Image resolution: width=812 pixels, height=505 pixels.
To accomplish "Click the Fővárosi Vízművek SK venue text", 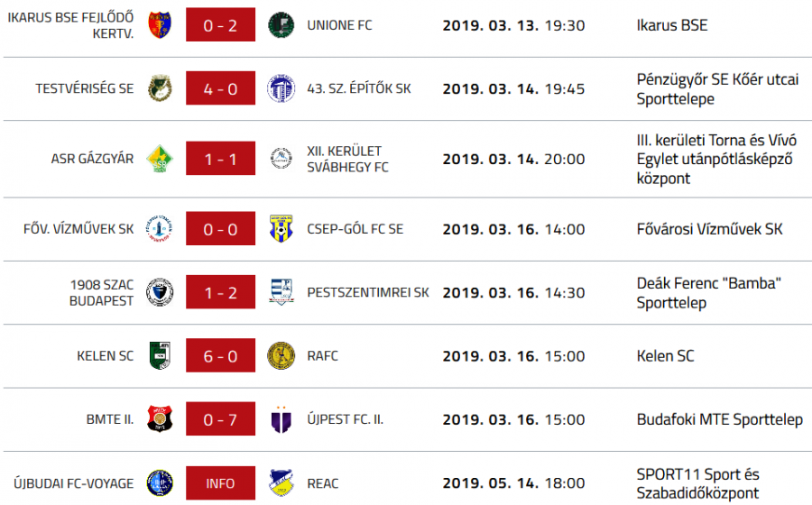I will [x=709, y=229].
